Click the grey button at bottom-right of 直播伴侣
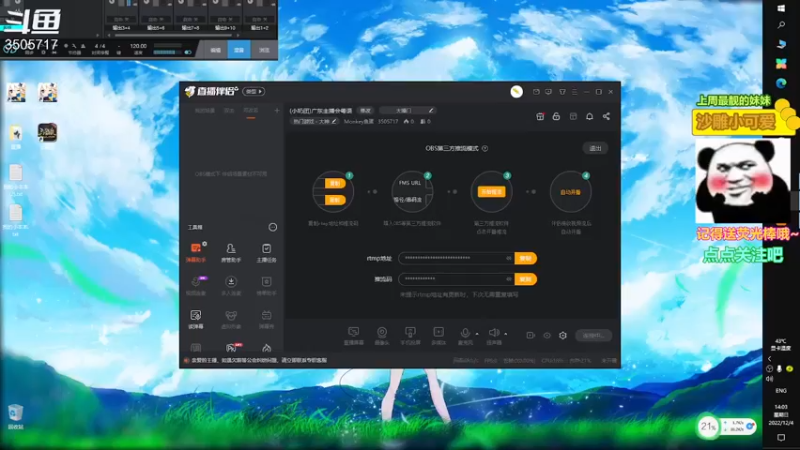The height and width of the screenshot is (450, 800). pos(593,335)
